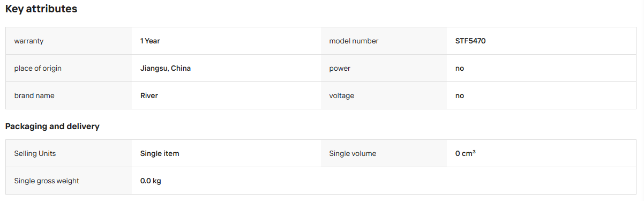Select the place of origin label
Image resolution: width=644 pixels, height=201 pixels.
tap(41, 68)
